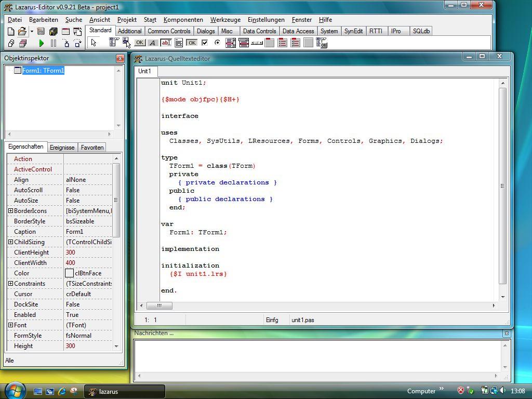Create a new unit with the blank page icon
Viewport: 532px width, 399px height.
coord(11,32)
